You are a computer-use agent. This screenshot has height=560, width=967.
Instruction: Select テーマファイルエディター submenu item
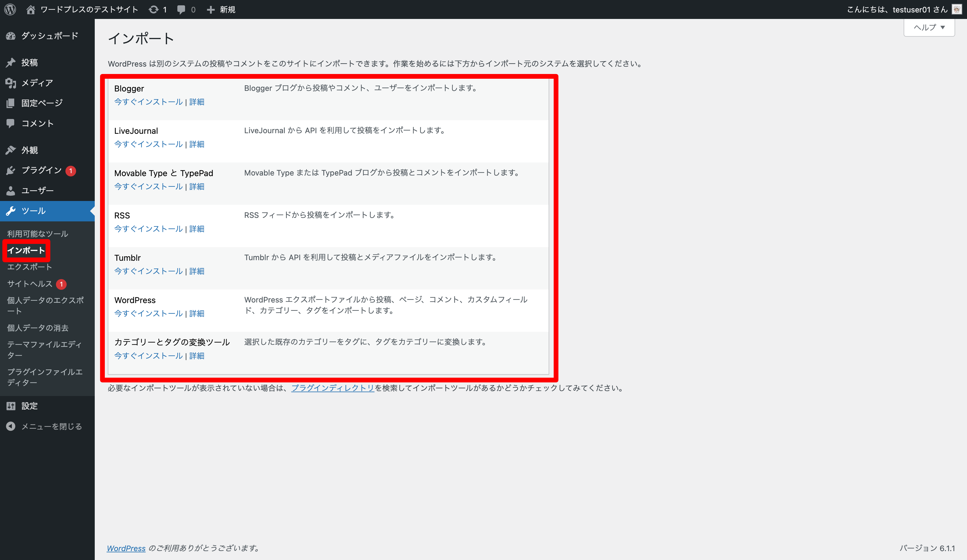click(x=44, y=350)
